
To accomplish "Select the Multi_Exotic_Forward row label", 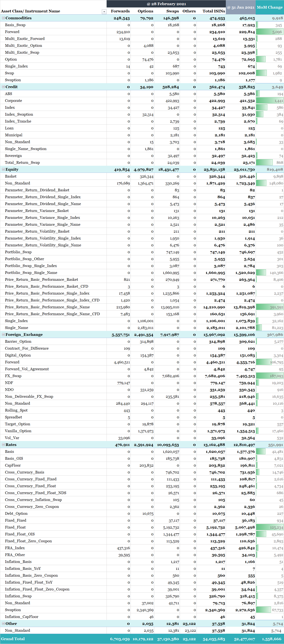I will coord(25,39).
